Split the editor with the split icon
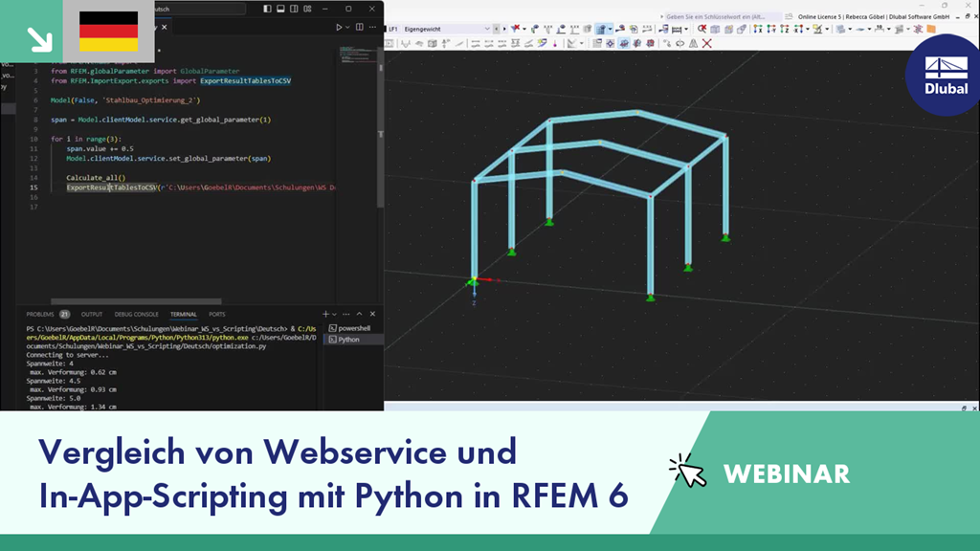This screenshot has width=980, height=551. click(x=360, y=28)
